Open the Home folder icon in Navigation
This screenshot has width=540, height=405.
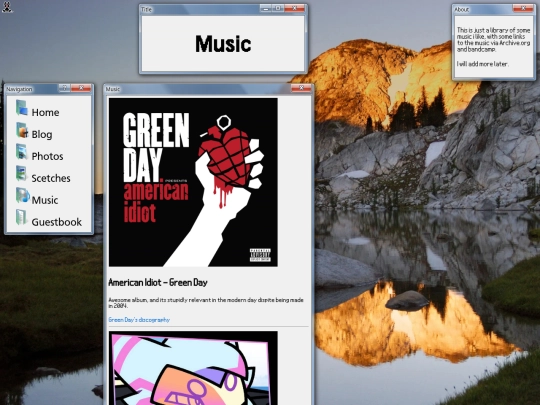coord(22,108)
